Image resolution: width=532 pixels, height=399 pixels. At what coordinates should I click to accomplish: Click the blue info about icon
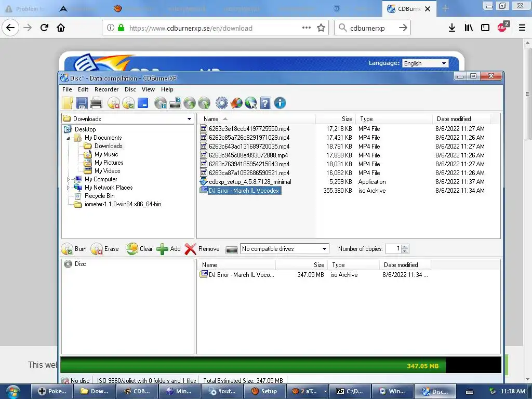pos(280,103)
